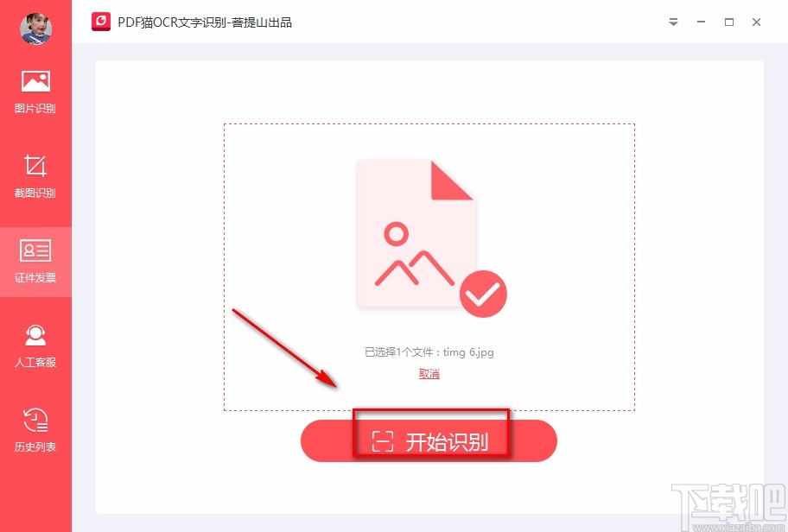Open the 证件发票 ID card icon

[35, 250]
